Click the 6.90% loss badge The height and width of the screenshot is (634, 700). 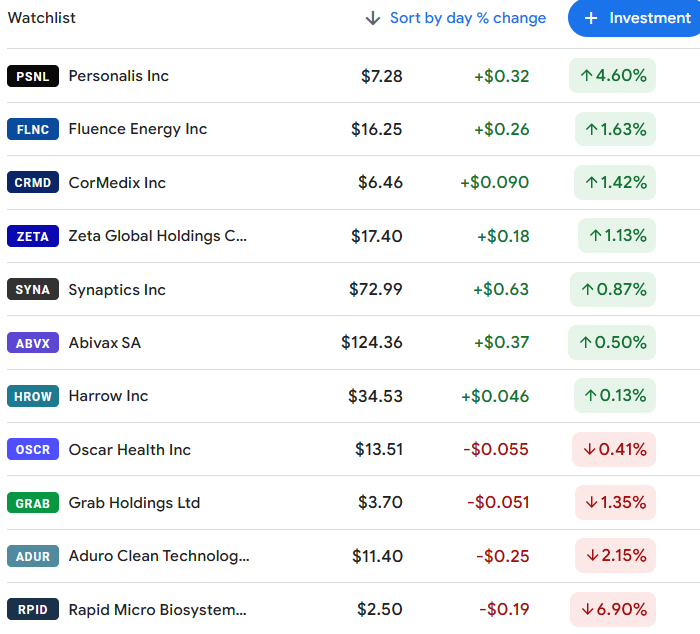(612, 609)
